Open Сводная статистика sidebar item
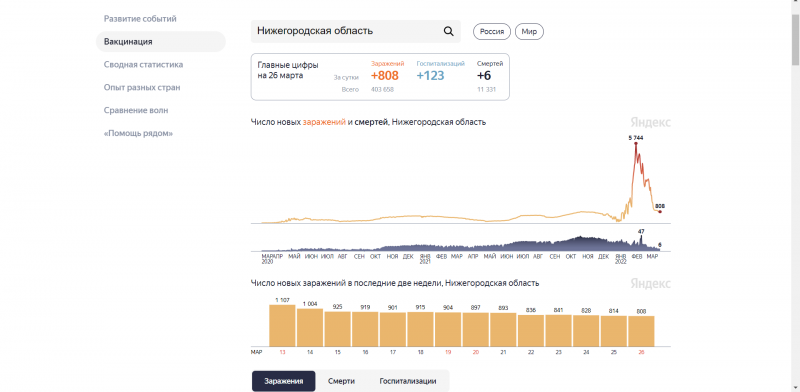Screen dimensions: 800x392 click(143, 65)
